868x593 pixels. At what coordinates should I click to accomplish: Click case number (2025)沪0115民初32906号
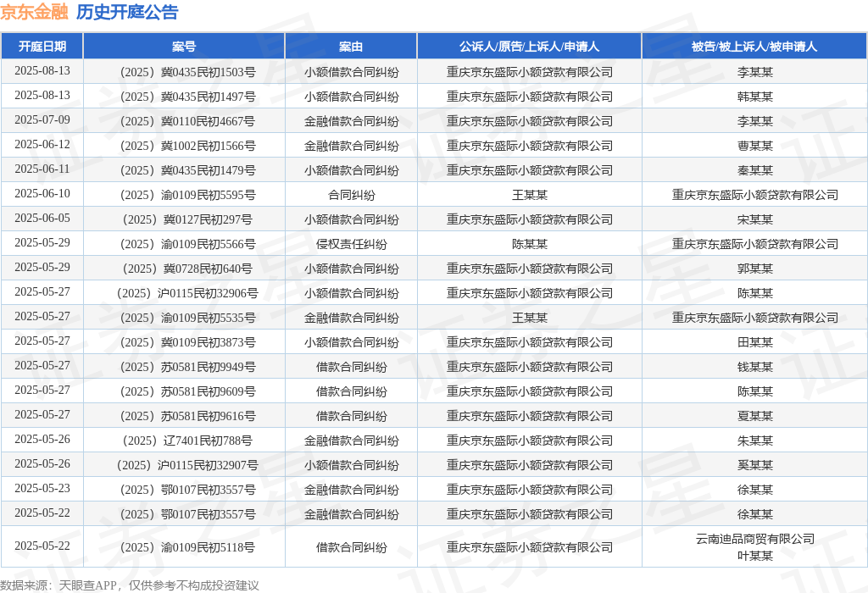tap(187, 293)
